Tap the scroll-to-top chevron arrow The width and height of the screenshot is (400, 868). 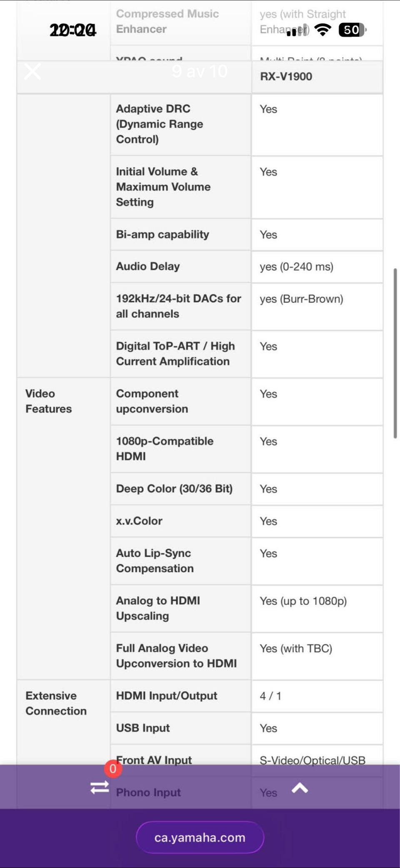pos(300,788)
